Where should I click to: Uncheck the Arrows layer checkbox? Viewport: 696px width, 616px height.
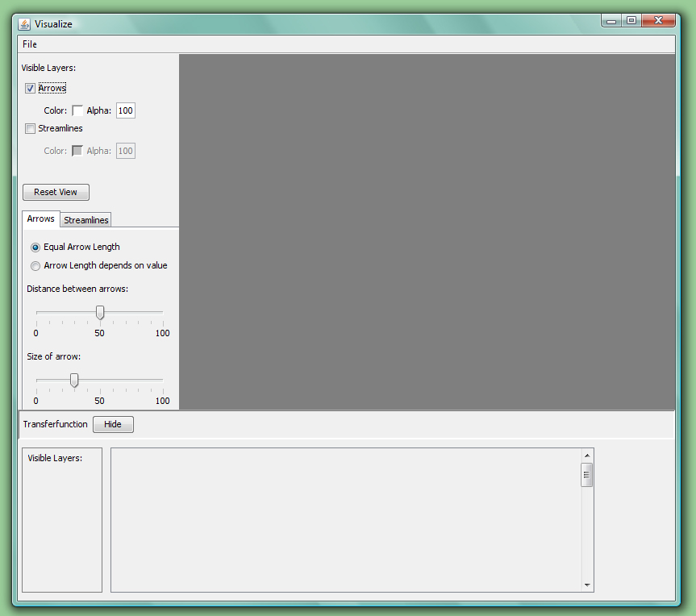pos(31,88)
